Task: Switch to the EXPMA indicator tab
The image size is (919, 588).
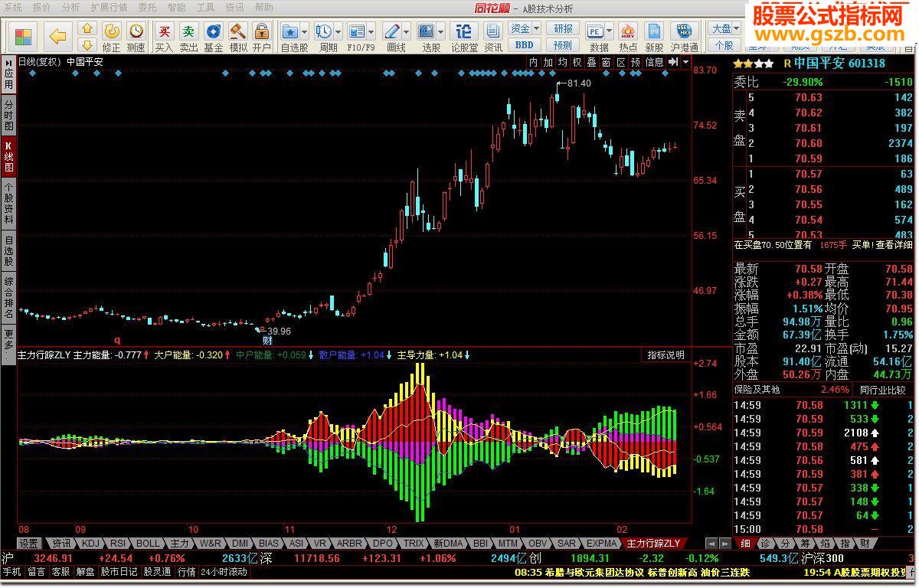Action: (x=602, y=544)
